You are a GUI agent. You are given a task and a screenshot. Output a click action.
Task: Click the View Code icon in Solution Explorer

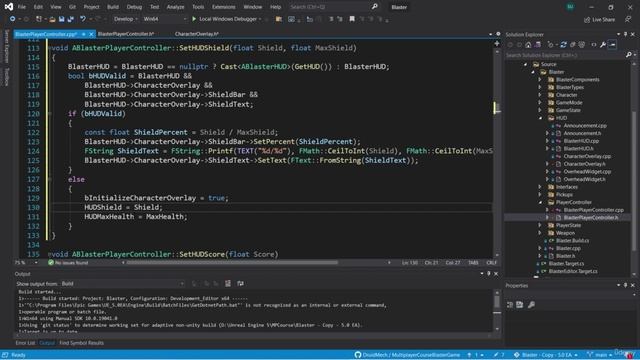594,45
